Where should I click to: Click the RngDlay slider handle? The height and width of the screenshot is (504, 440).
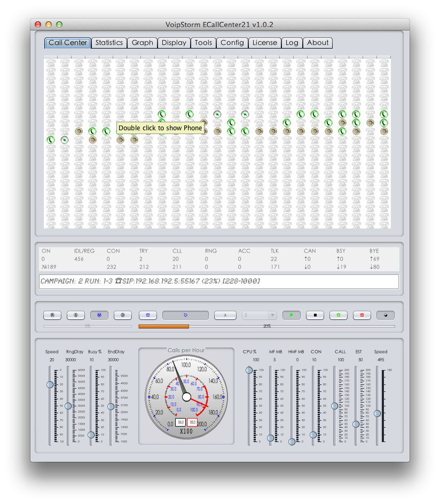click(68, 406)
